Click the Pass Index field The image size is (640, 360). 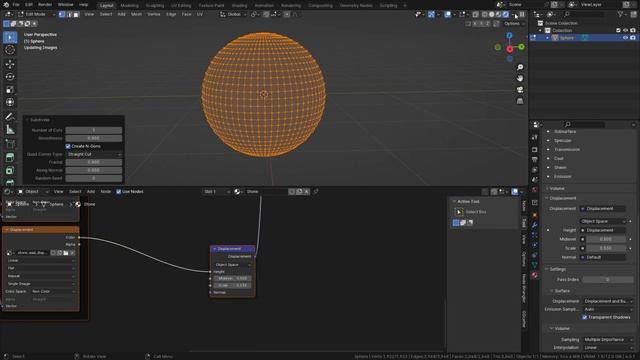coord(607,280)
